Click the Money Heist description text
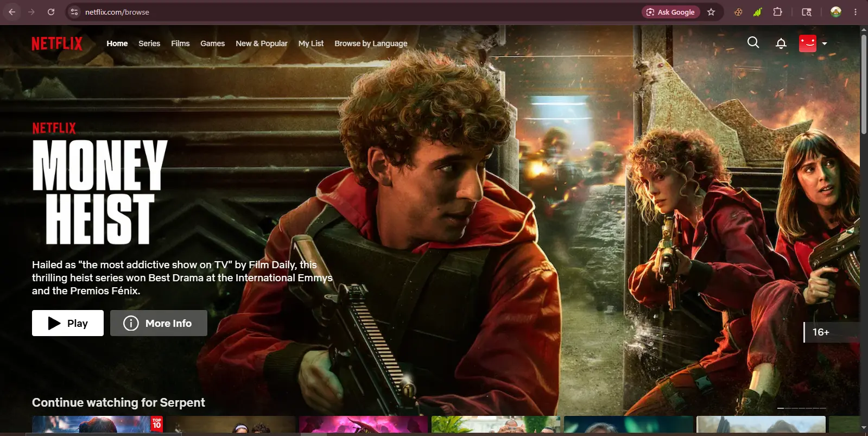 point(182,277)
